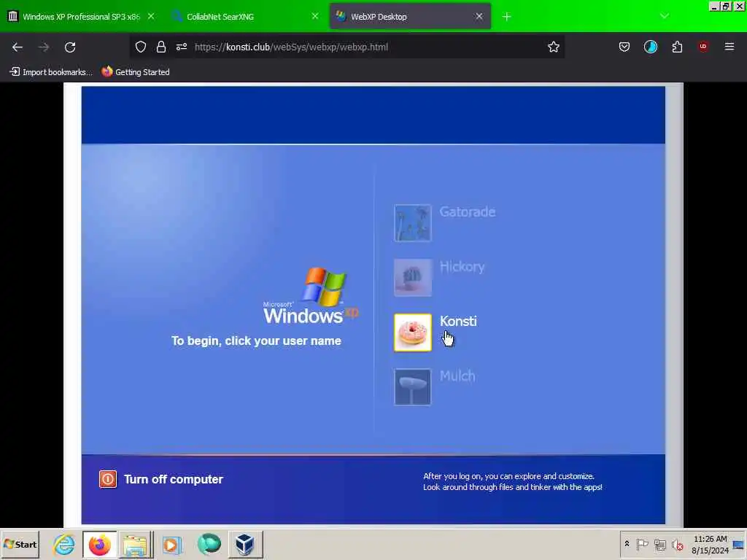Expand the list all tabs dropdown
Viewport: 747px width, 560px height.
point(664,17)
